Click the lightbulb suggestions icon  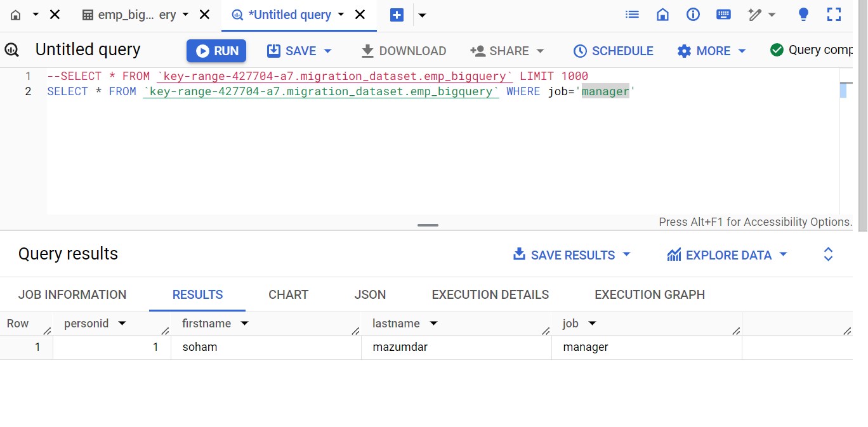803,13
